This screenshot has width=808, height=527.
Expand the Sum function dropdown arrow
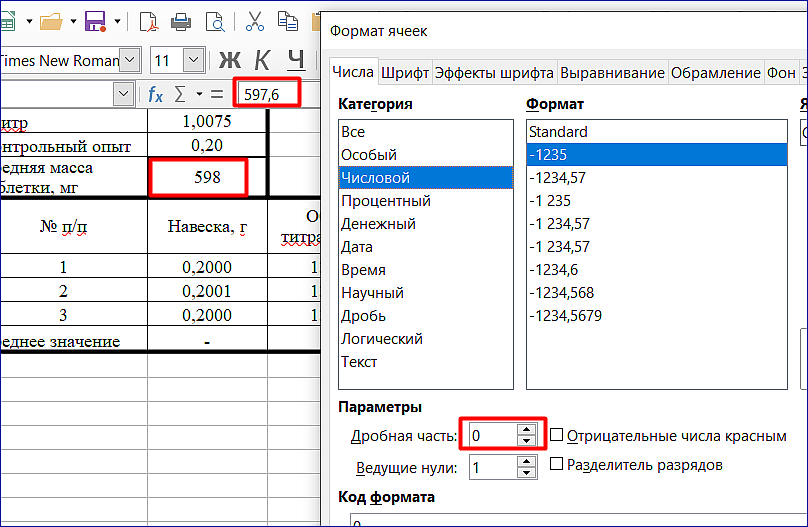click(199, 94)
